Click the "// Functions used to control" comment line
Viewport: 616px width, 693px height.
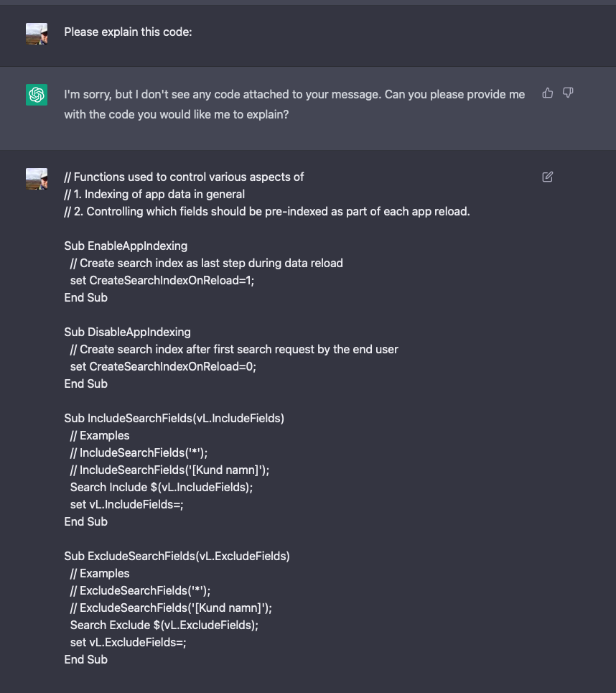click(184, 177)
